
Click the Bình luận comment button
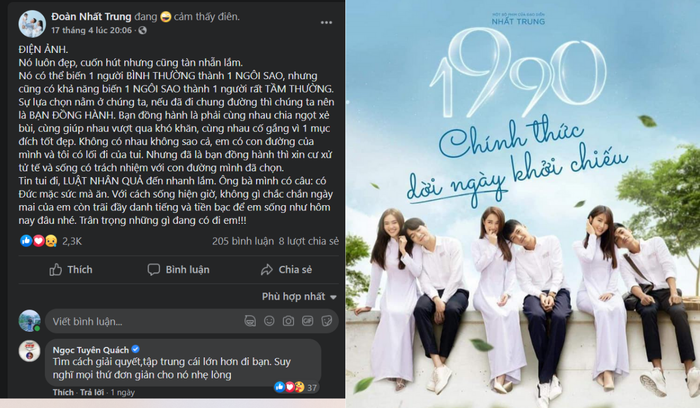pyautogui.click(x=179, y=270)
